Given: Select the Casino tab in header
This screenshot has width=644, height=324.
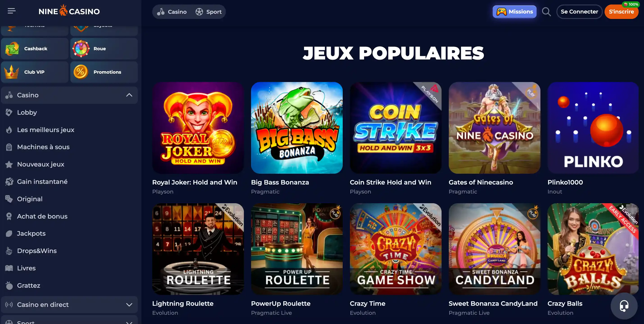Looking at the screenshot, I should coord(172,12).
